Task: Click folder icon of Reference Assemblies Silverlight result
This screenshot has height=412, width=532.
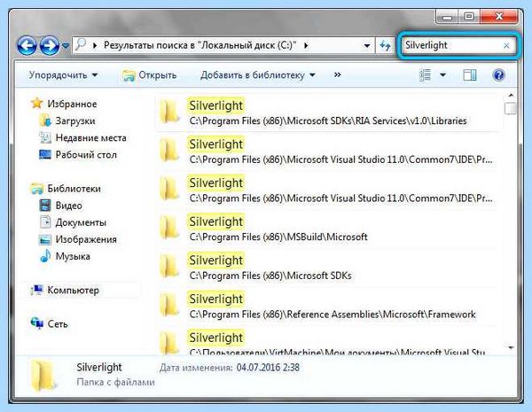Action: click(169, 305)
